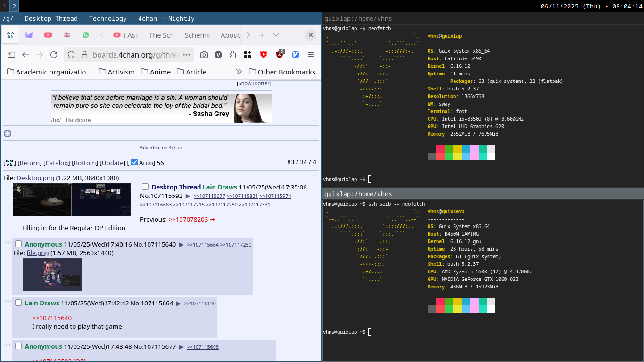Image resolution: width=644 pixels, height=362 pixels.
Task: Go back one page in the browser
Action: (x=25, y=55)
